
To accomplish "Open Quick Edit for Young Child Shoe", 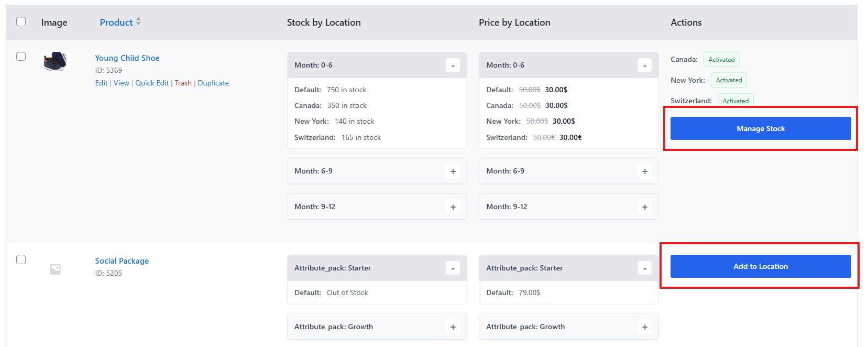I will tap(152, 83).
